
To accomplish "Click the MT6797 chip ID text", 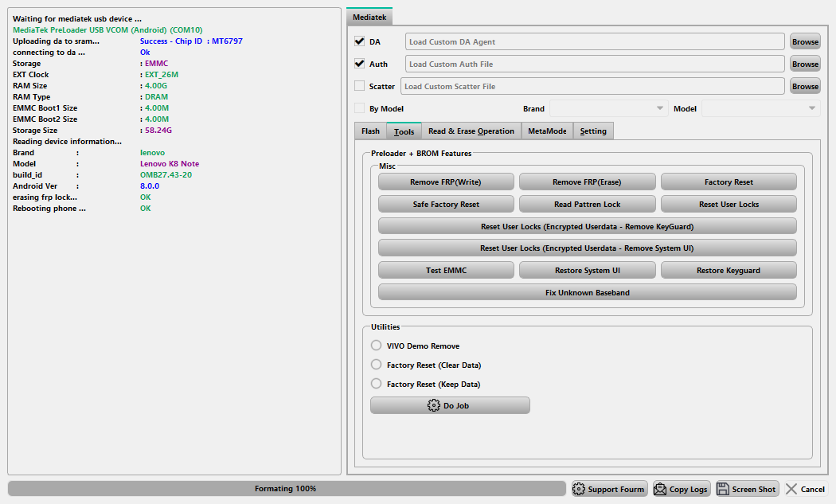I will click(x=227, y=41).
